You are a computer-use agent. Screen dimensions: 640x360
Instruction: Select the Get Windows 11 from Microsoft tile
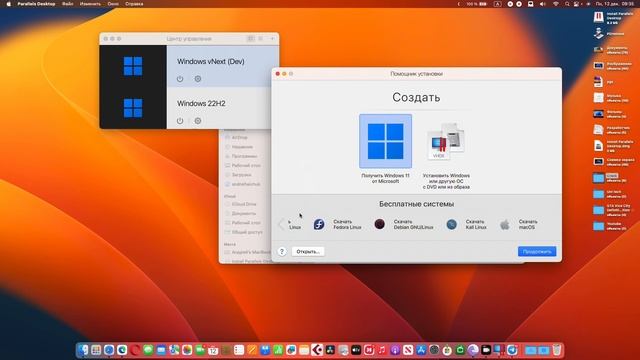[x=385, y=141]
